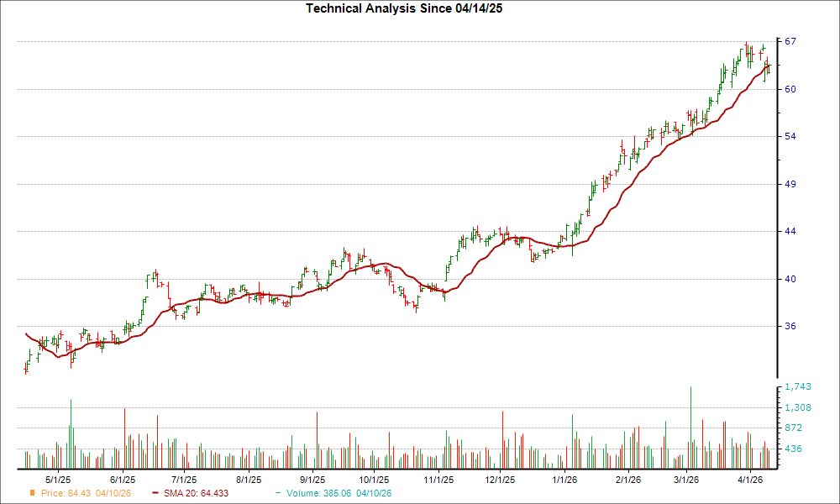Toggle the Volume panel via legend label
This screenshot has height=504, width=840.
click(318, 494)
